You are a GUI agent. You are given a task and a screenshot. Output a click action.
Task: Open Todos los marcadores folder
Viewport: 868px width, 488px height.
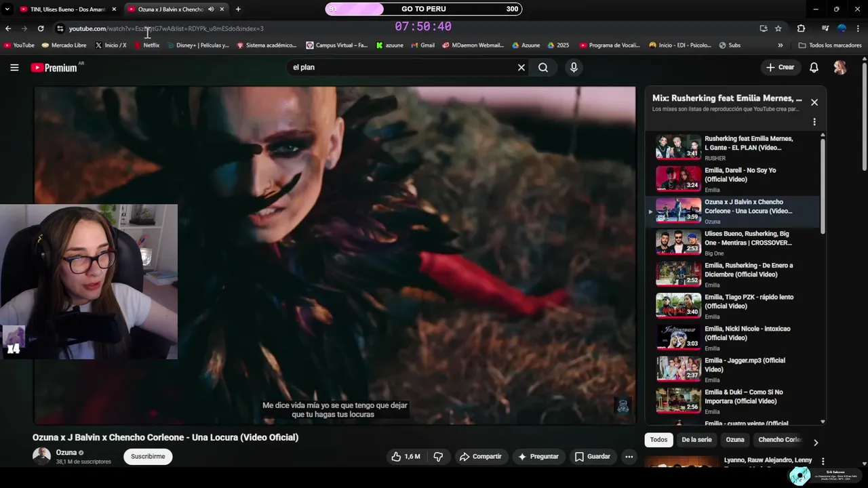point(830,45)
